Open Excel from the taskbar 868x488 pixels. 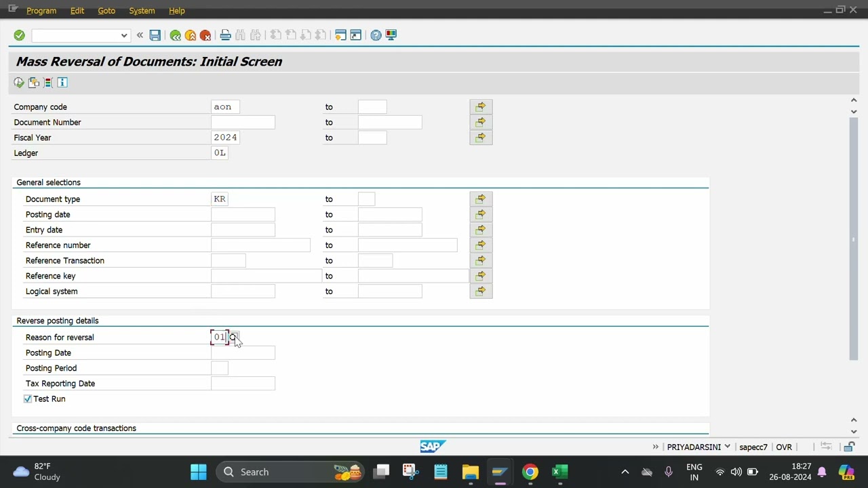[x=560, y=472]
